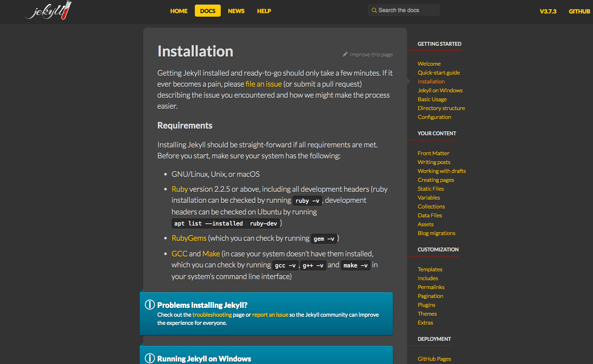Open the V3.7.3 version link
Viewport: 593px width, 364px height.
[x=548, y=11]
